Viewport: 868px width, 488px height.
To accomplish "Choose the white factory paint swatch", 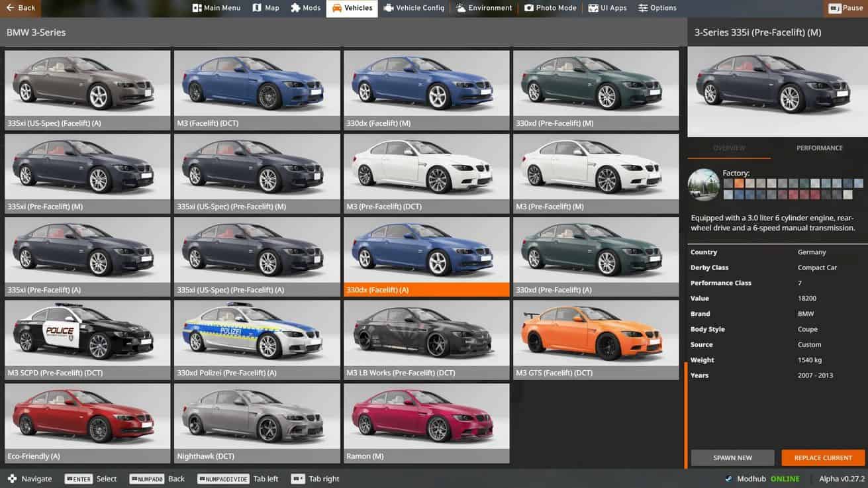I will tap(847, 195).
